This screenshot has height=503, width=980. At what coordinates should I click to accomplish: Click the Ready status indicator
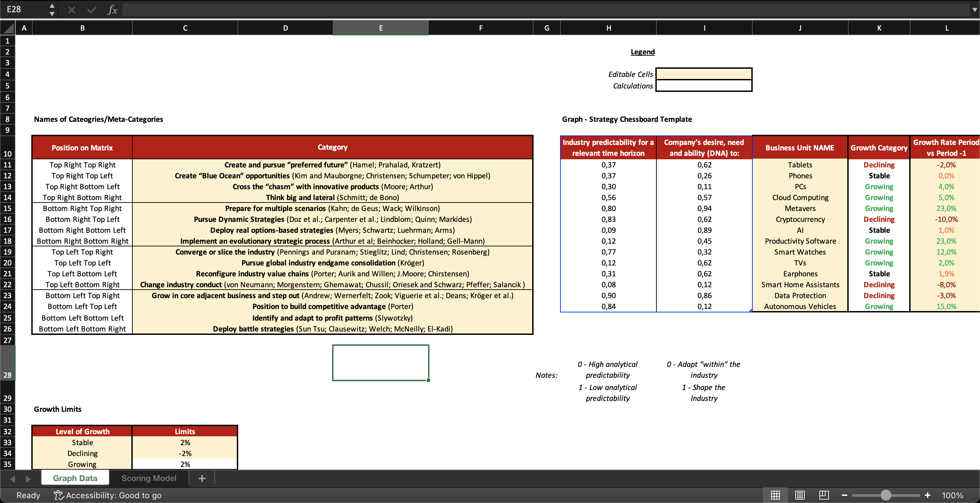click(28, 495)
